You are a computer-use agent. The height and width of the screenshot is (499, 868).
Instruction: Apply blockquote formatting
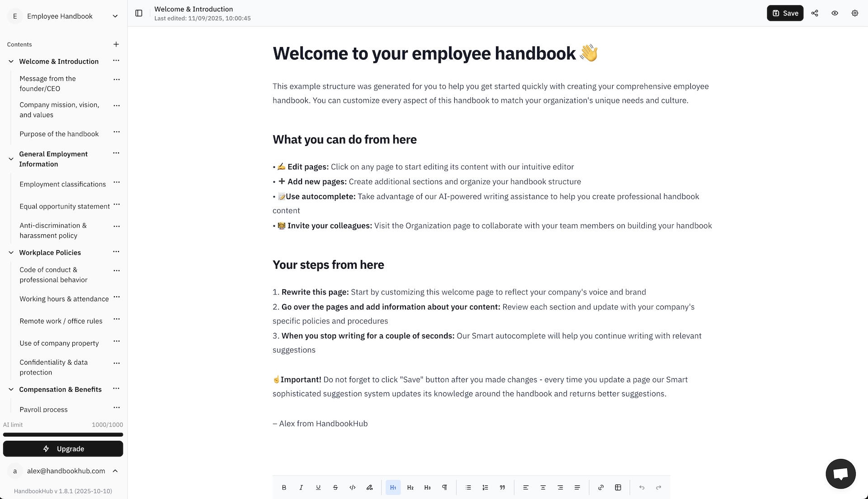(x=502, y=487)
